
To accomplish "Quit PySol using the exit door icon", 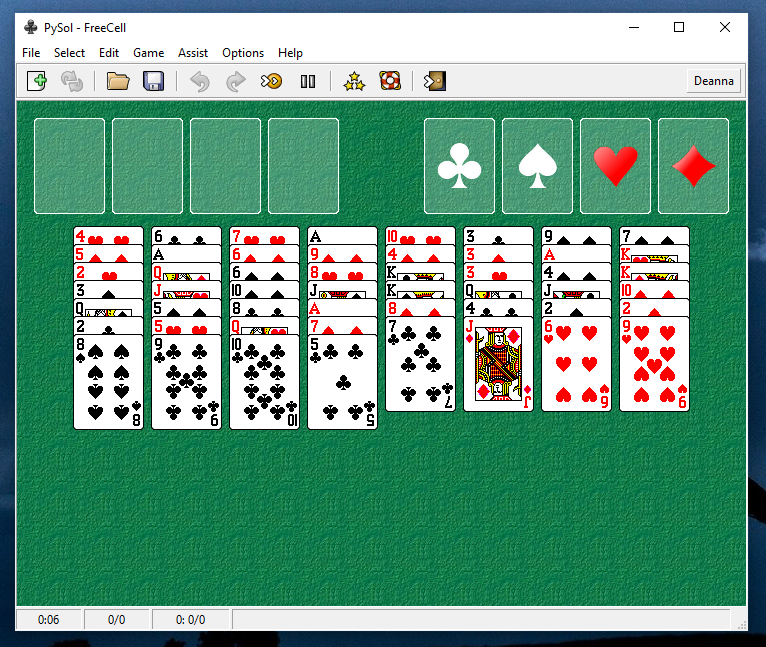I will (435, 81).
